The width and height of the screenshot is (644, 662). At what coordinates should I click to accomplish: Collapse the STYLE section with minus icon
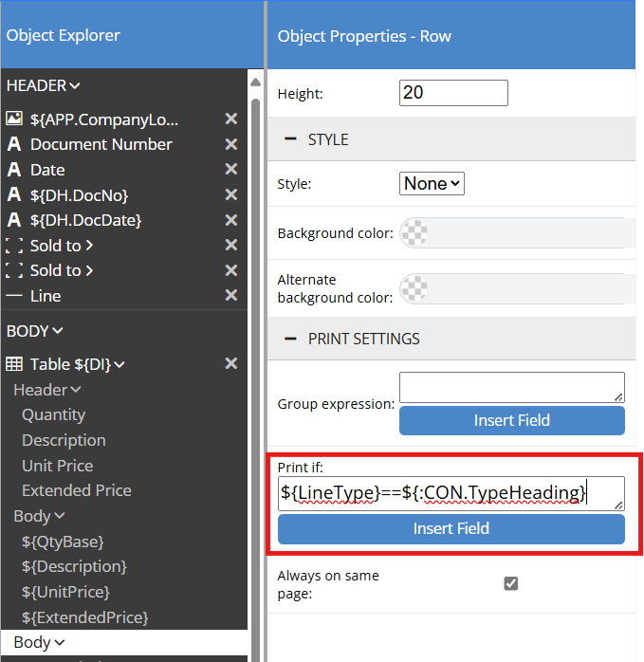pyautogui.click(x=291, y=139)
